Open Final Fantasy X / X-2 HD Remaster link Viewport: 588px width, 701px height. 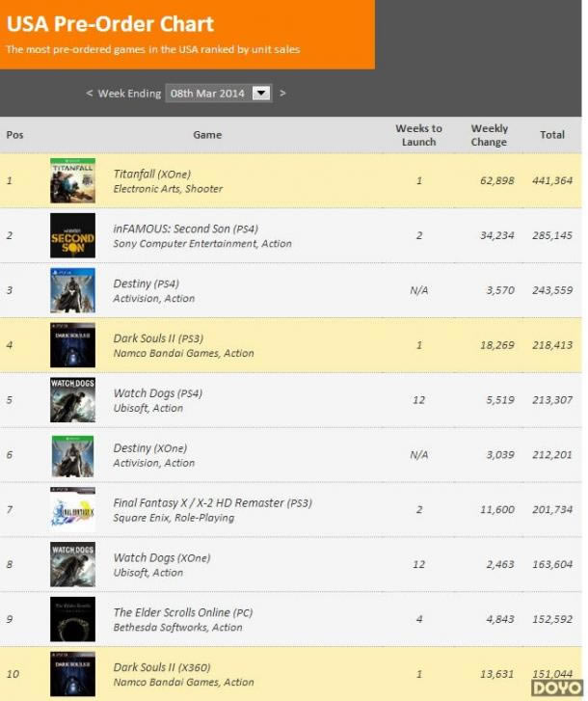213,503
